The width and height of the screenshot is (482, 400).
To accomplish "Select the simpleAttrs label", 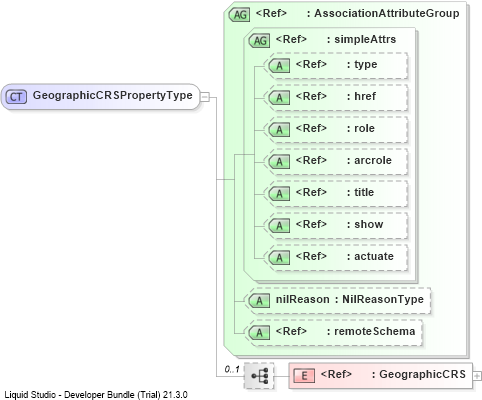I will (x=365, y=39).
